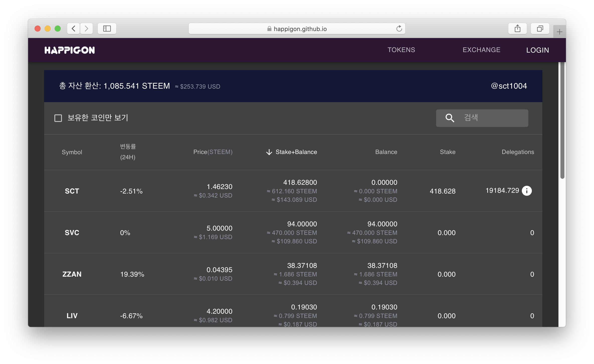Click the HAPPIGON logo
This screenshot has width=594, height=364.
[70, 50]
